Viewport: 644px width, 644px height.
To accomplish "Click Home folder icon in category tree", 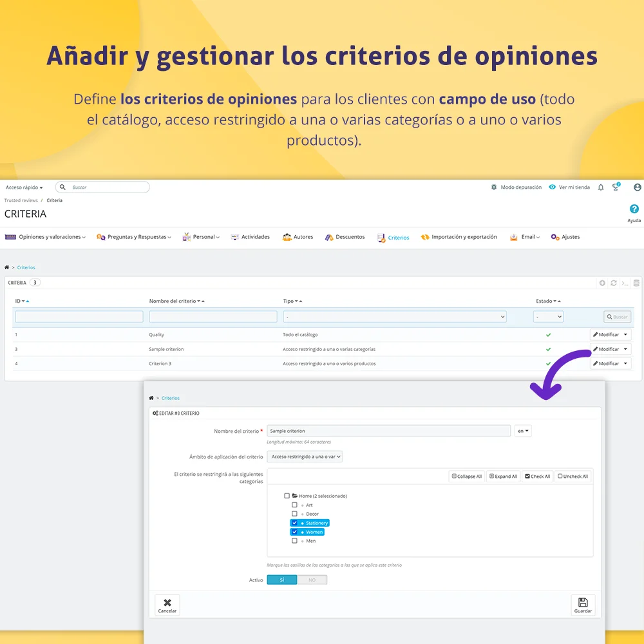I will pos(295,496).
